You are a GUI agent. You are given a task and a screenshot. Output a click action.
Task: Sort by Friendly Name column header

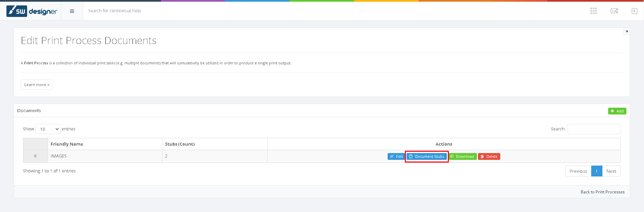tap(67, 144)
